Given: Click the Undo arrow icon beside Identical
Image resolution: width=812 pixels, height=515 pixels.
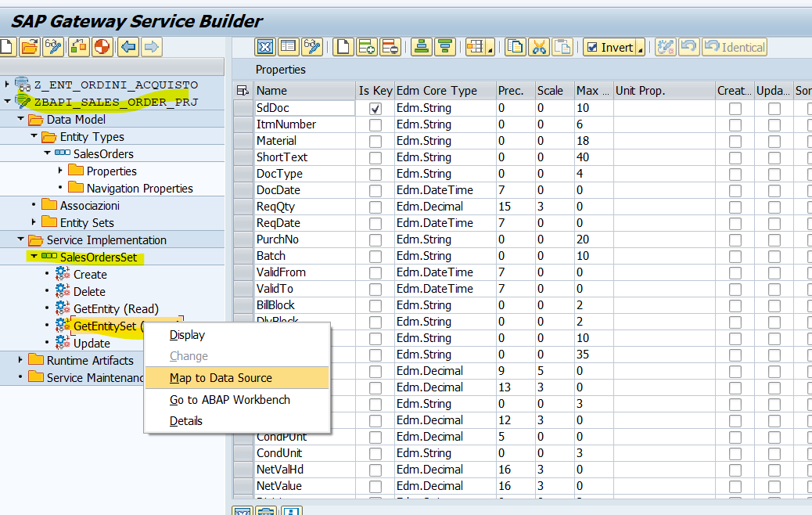Looking at the screenshot, I should click(688, 47).
